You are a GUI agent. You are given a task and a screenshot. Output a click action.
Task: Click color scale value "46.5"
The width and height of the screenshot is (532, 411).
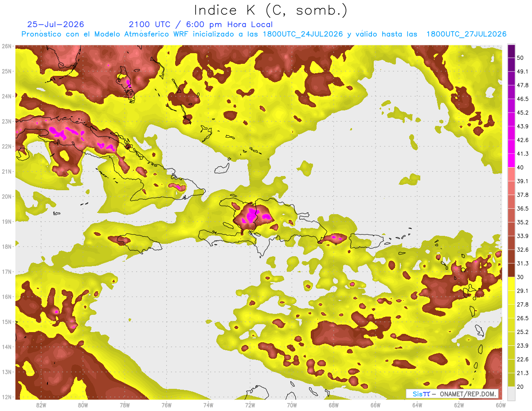point(523,99)
